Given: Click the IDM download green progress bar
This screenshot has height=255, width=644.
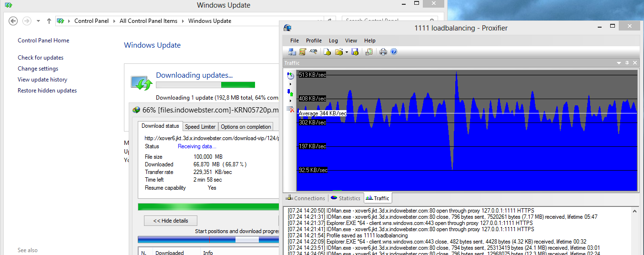Looking at the screenshot, I should (x=208, y=207).
